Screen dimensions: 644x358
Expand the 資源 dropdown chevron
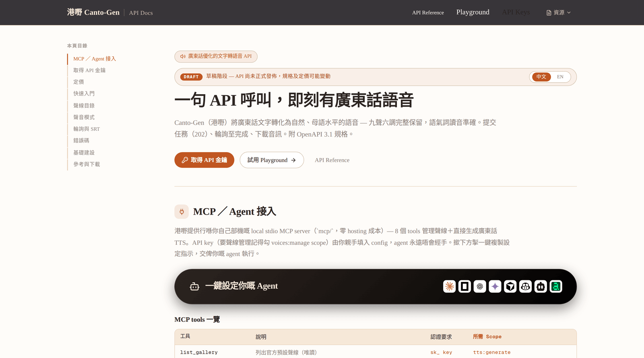pos(569,13)
